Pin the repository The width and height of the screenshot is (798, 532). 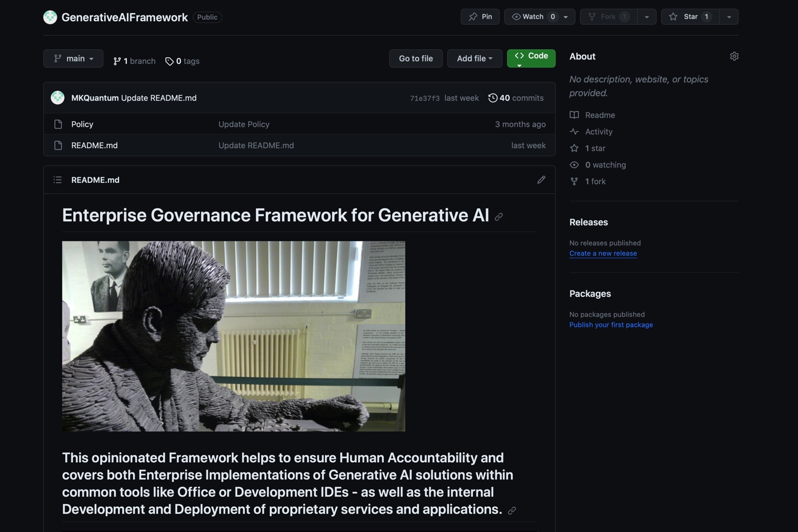[x=479, y=17]
